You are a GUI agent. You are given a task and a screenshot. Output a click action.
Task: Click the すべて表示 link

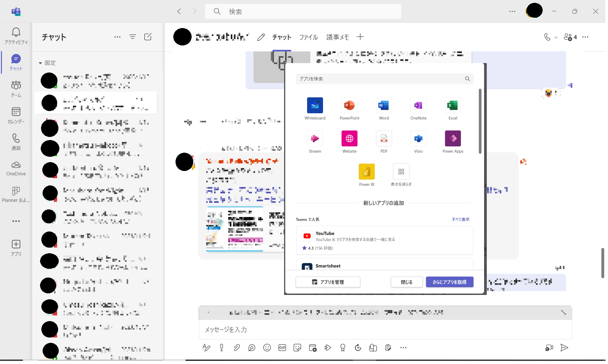460,219
